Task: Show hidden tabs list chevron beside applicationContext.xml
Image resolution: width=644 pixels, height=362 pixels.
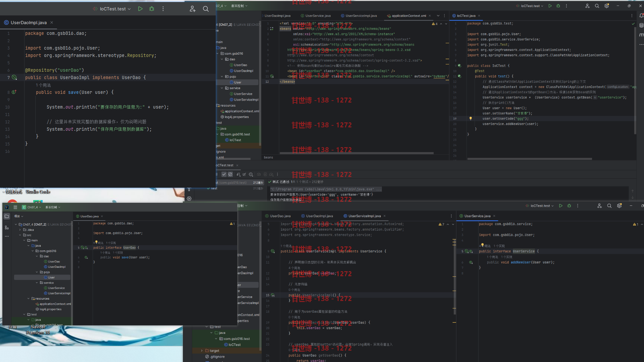Action: (438, 16)
